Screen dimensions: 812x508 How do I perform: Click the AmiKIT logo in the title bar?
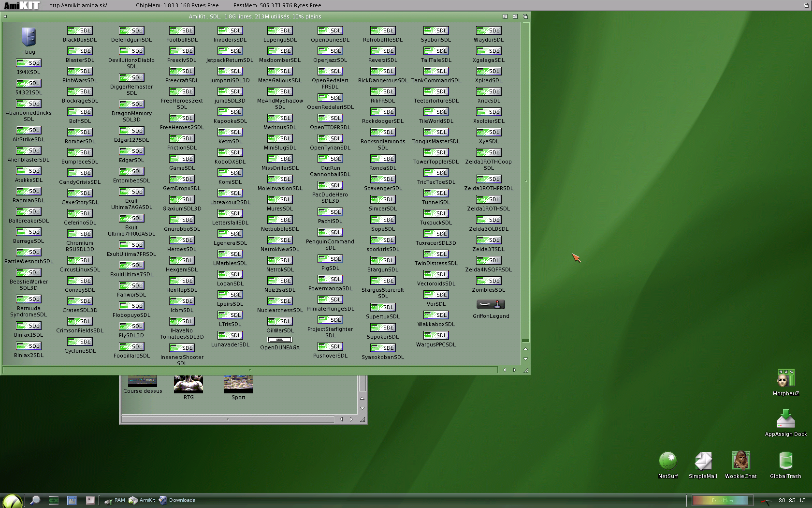pyautogui.click(x=22, y=5)
